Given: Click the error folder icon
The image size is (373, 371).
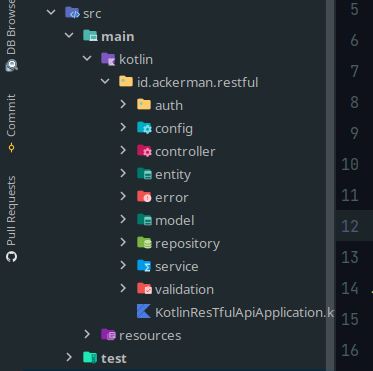Looking at the screenshot, I should click(x=144, y=197).
